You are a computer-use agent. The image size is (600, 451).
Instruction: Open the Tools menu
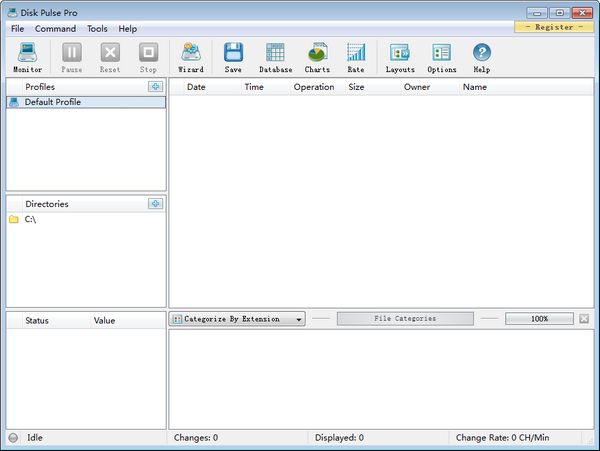pyautogui.click(x=97, y=29)
